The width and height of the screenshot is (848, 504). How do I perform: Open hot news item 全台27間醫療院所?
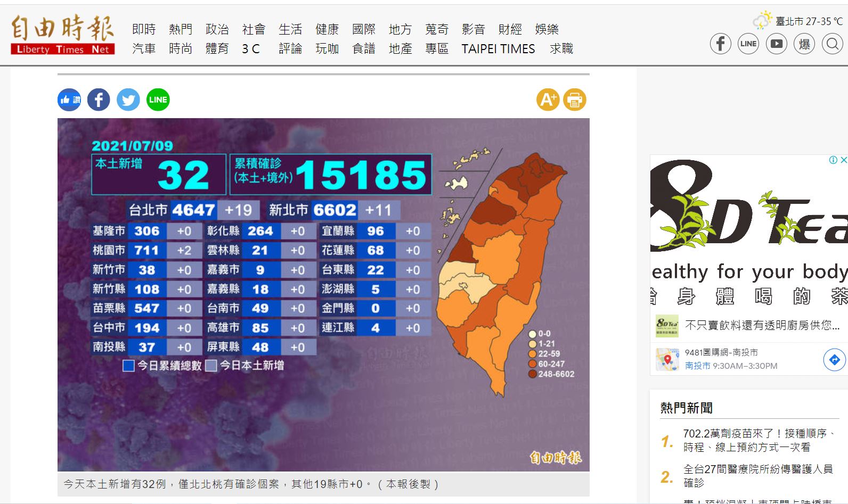[x=758, y=476]
